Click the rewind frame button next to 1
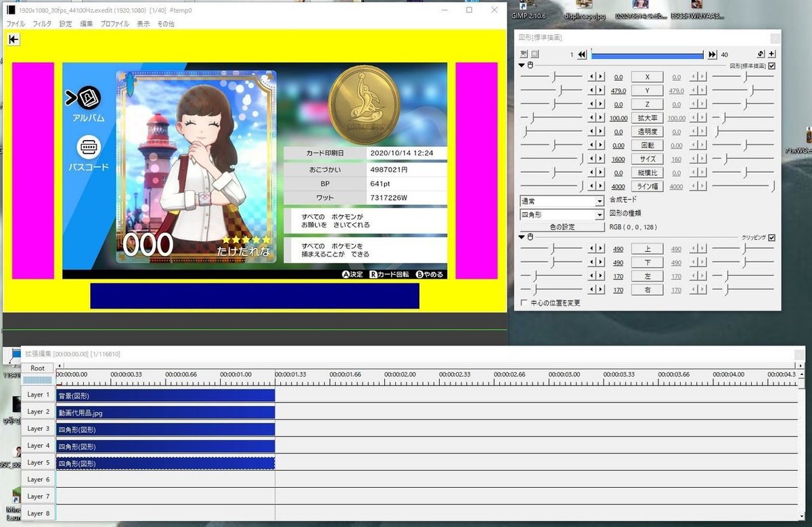 coord(582,54)
